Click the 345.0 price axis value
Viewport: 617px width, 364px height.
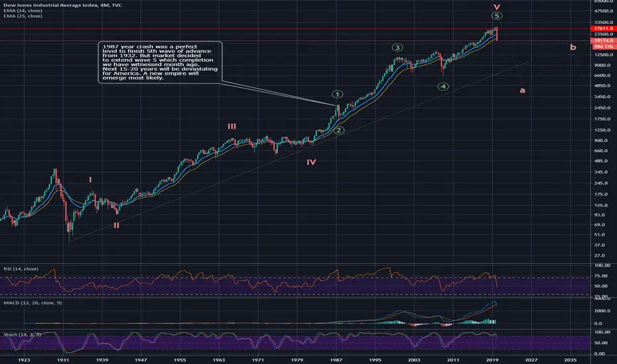tap(602, 172)
